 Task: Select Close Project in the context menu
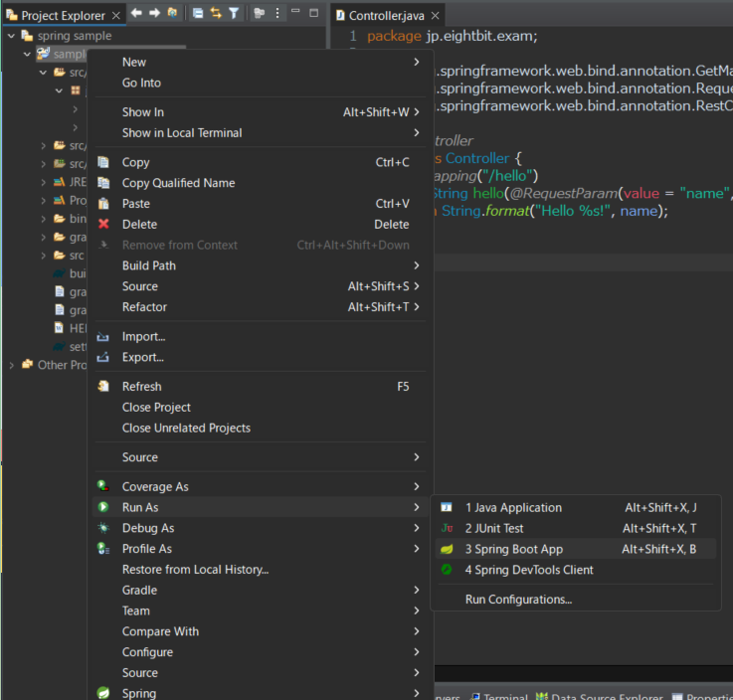pyautogui.click(x=156, y=408)
